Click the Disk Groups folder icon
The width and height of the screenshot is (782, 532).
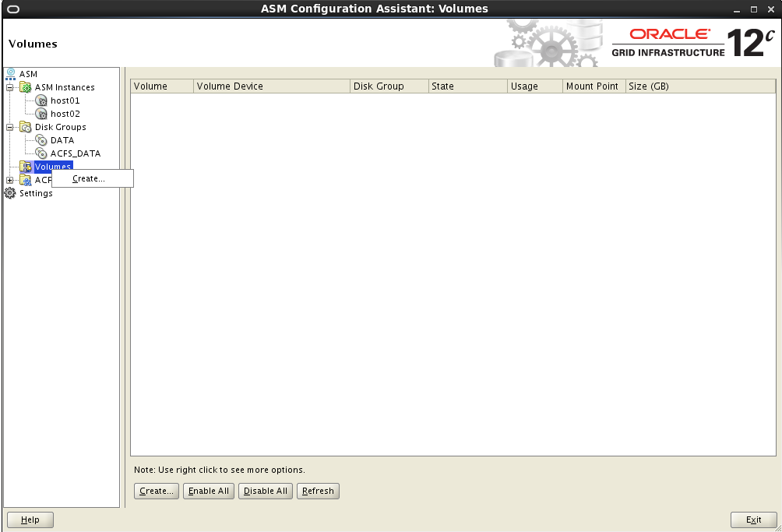[x=26, y=127]
